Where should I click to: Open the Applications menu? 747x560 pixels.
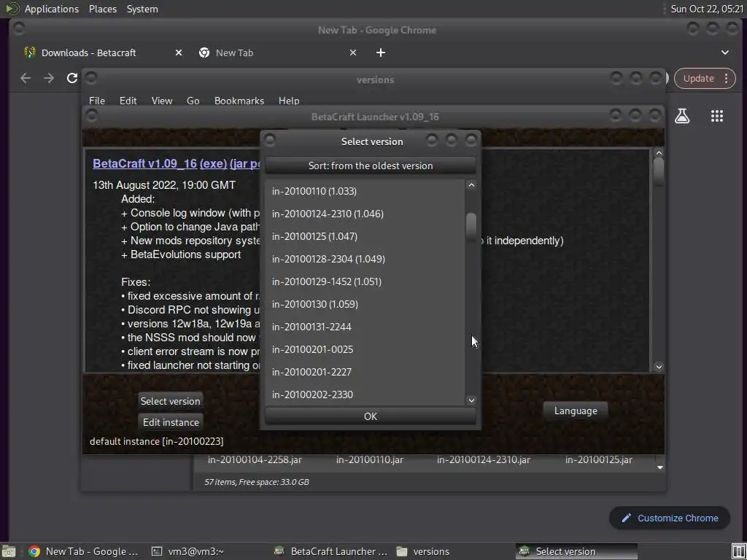point(52,9)
